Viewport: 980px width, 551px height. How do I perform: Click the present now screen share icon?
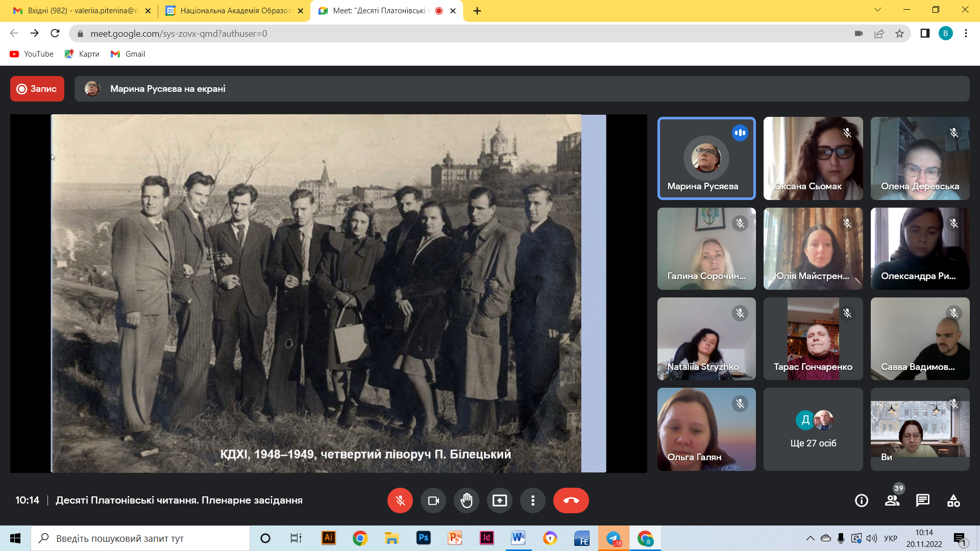[500, 500]
